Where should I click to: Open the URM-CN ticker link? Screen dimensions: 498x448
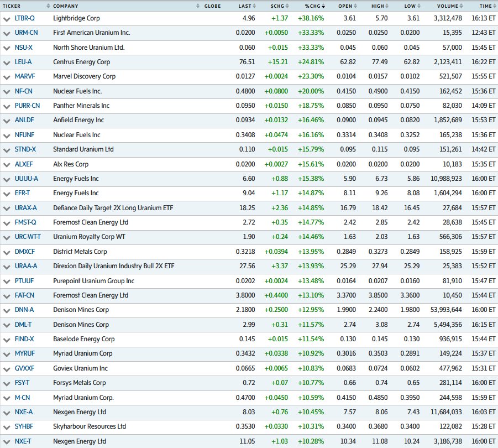coord(26,33)
